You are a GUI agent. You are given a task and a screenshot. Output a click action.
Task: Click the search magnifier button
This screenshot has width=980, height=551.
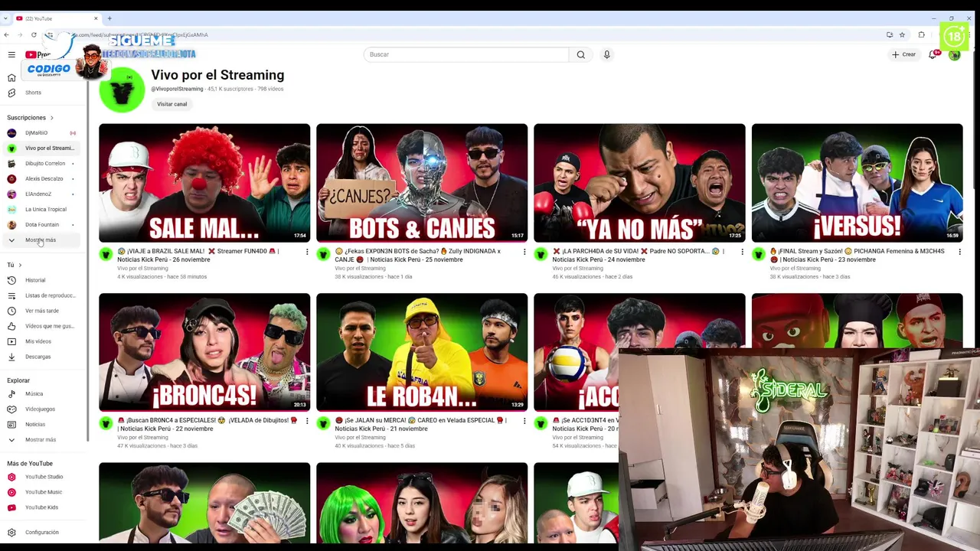[x=581, y=54]
